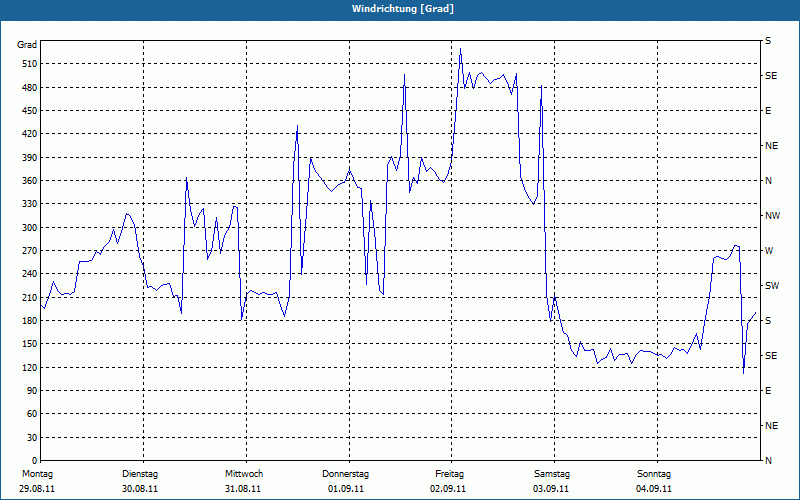Select the 330 y-axis value
800x500 pixels.
[30, 204]
